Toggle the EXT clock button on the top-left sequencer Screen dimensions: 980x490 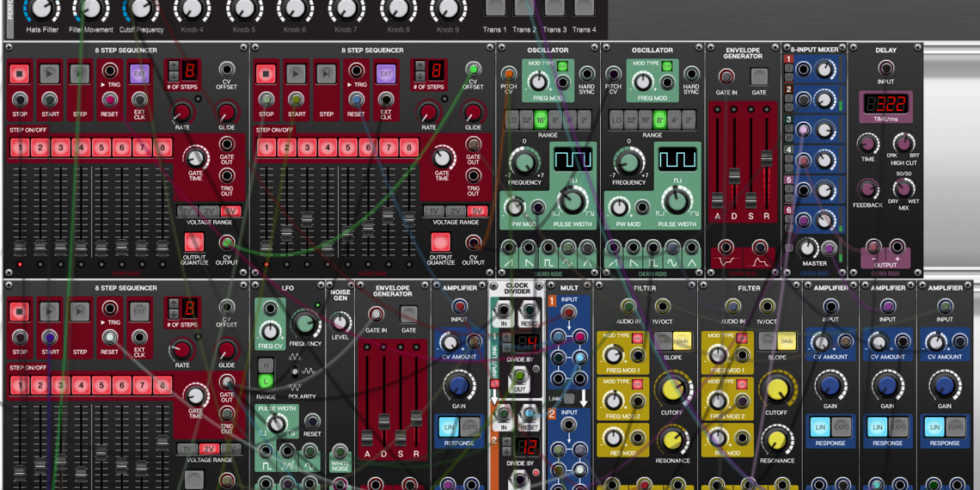click(x=139, y=74)
